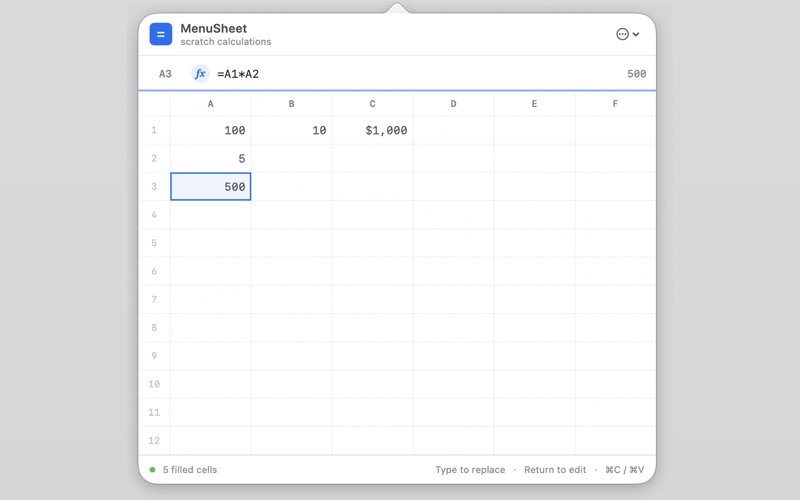Image resolution: width=800 pixels, height=500 pixels.
Task: Click the blue MenuSheet app icon
Action: (161, 34)
